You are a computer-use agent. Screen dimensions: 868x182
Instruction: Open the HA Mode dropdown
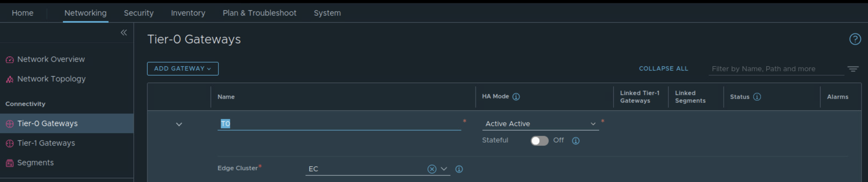pyautogui.click(x=540, y=124)
